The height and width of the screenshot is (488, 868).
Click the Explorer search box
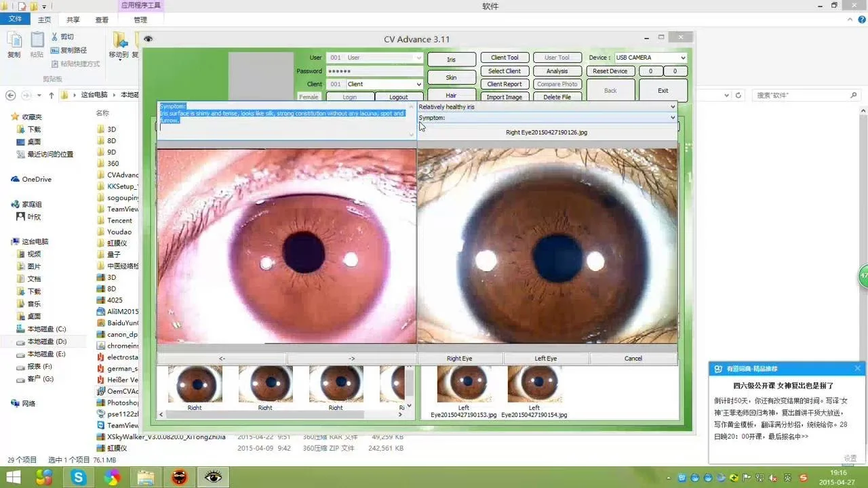806,96
